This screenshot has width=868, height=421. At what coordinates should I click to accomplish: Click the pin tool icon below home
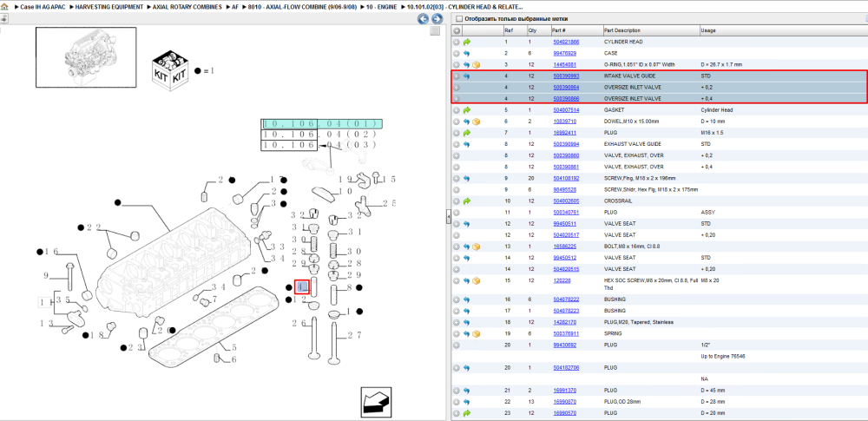click(3, 18)
